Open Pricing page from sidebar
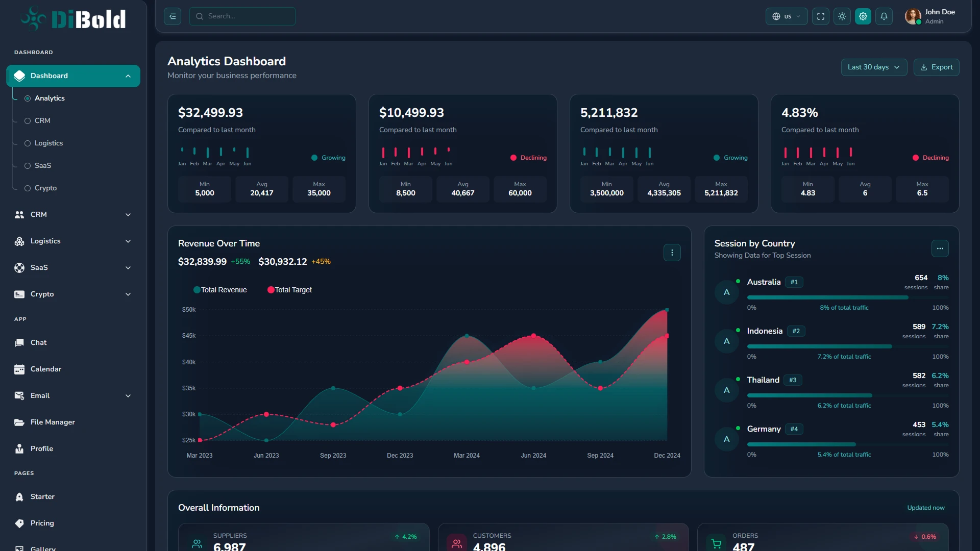The width and height of the screenshot is (980, 551). 73,523
